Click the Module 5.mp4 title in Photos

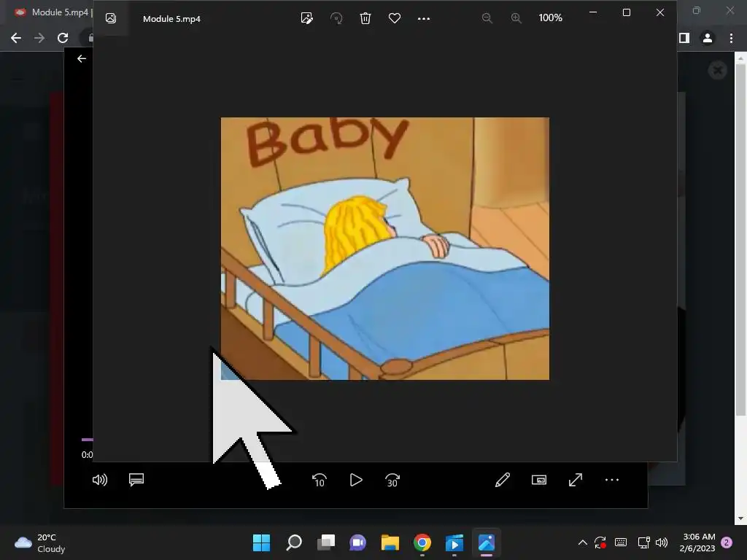point(171,18)
